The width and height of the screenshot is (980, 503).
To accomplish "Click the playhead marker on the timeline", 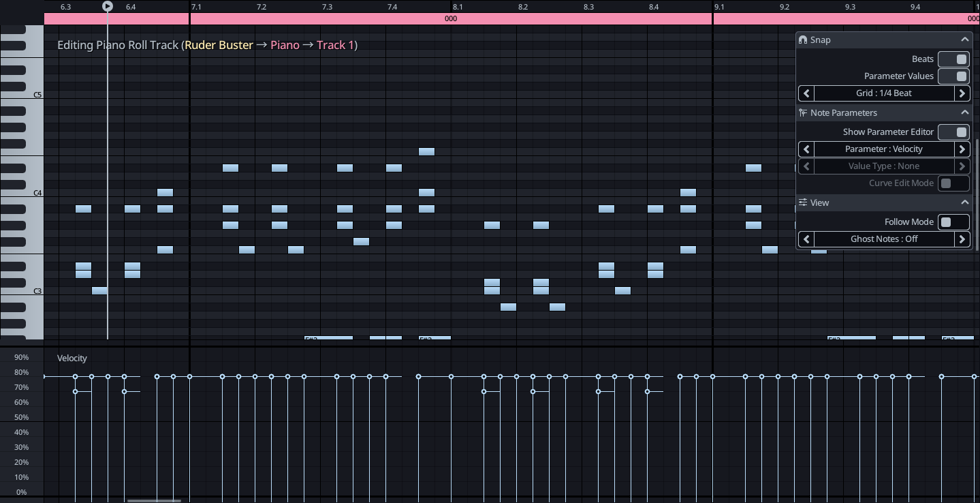I will point(108,6).
